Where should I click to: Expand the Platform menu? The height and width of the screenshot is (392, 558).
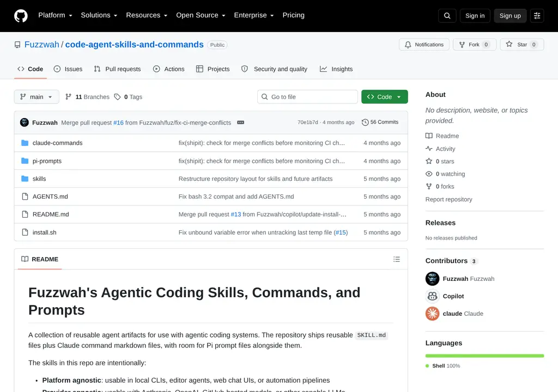55,15
